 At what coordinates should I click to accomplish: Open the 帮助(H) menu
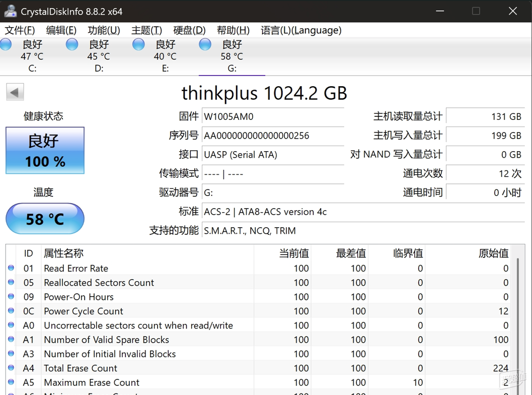[233, 30]
